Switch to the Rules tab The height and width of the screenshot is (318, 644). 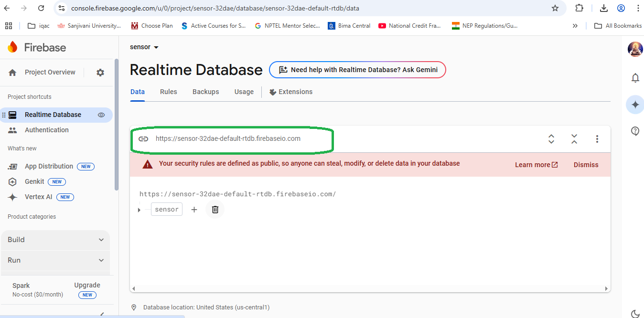pos(169,92)
